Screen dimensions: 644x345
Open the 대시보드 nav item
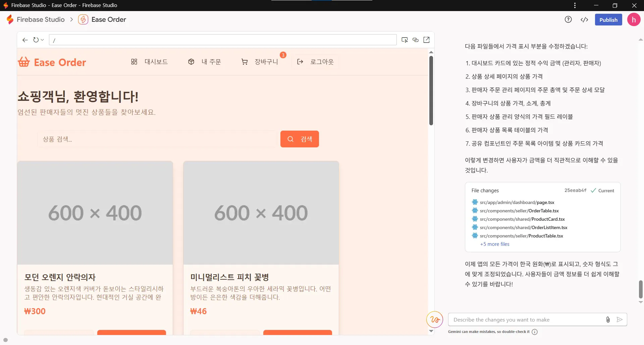coord(149,62)
